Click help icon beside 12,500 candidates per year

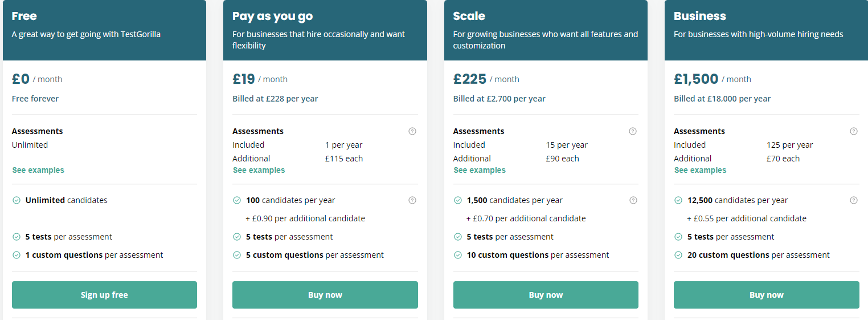(854, 200)
